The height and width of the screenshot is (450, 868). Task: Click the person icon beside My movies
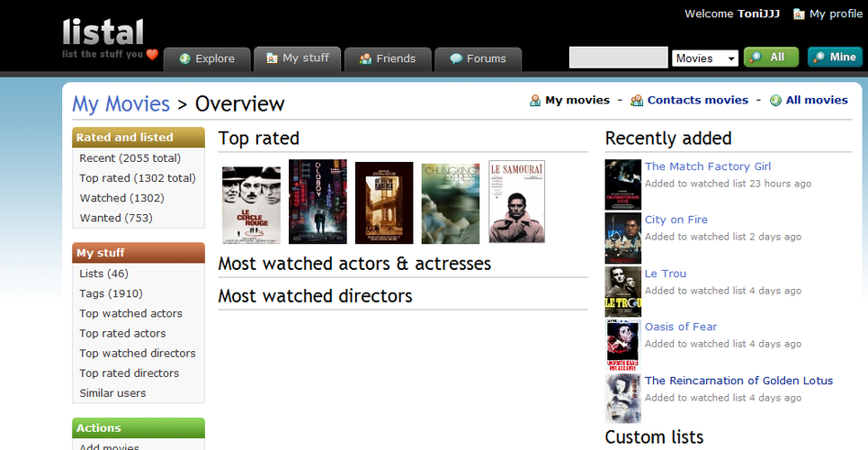coord(535,100)
